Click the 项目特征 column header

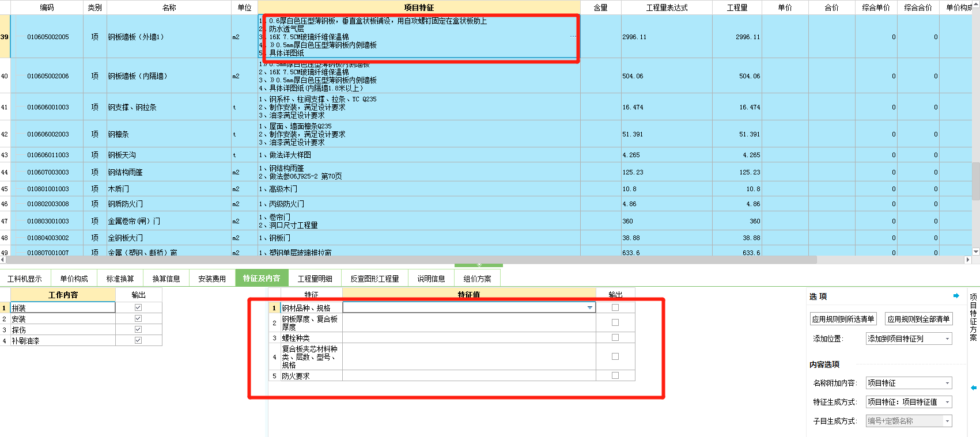point(419,7)
